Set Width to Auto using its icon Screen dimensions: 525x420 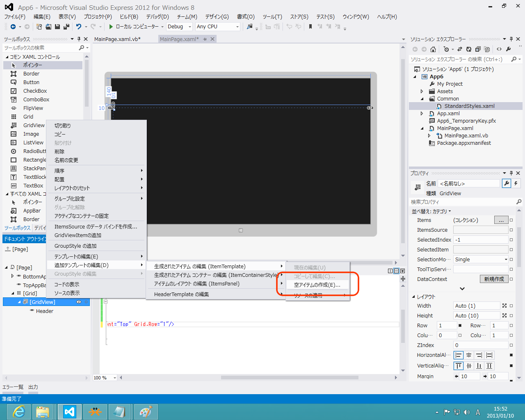point(504,306)
